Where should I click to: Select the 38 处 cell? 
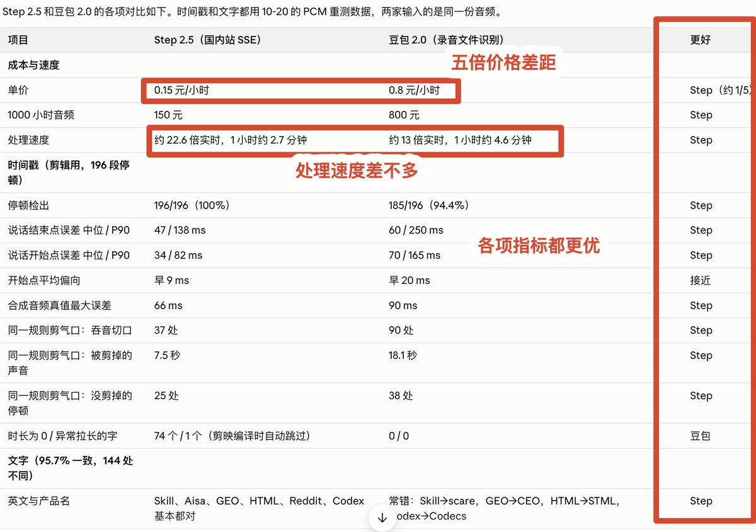[401, 395]
